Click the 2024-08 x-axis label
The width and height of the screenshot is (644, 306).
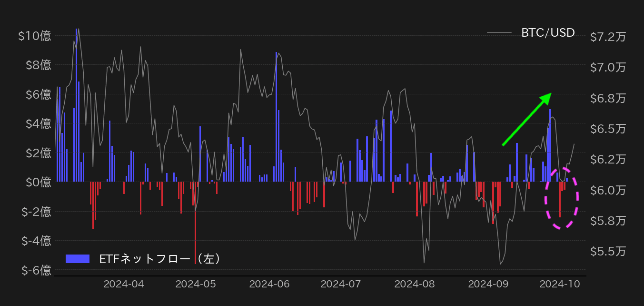[x=415, y=284]
